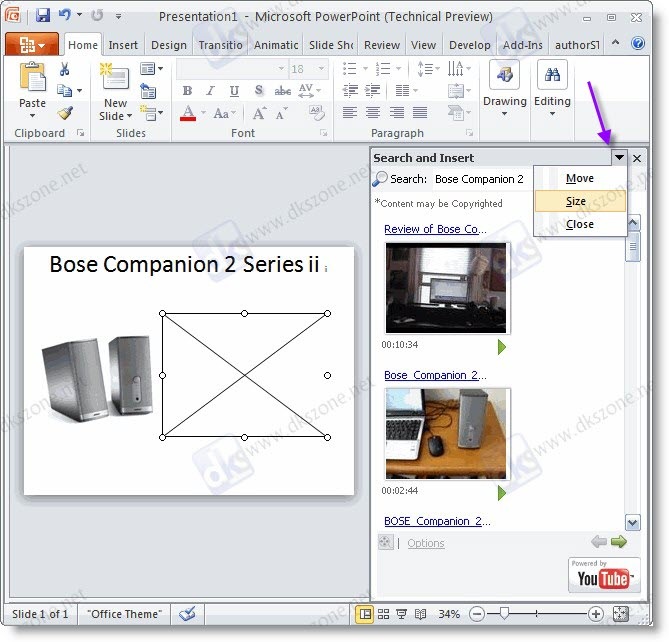Click the Clear All Formatting icon
Viewport: 669px width, 642px height.
pyautogui.click(x=317, y=113)
